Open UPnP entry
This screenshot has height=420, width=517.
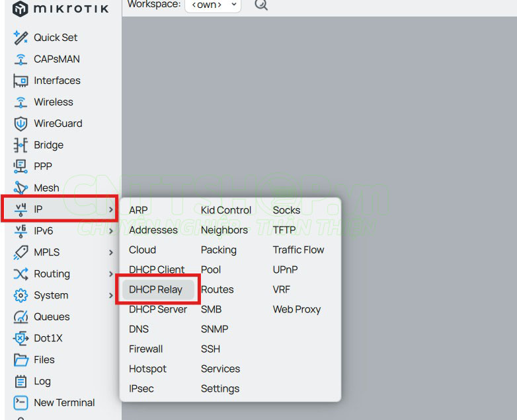click(x=285, y=269)
